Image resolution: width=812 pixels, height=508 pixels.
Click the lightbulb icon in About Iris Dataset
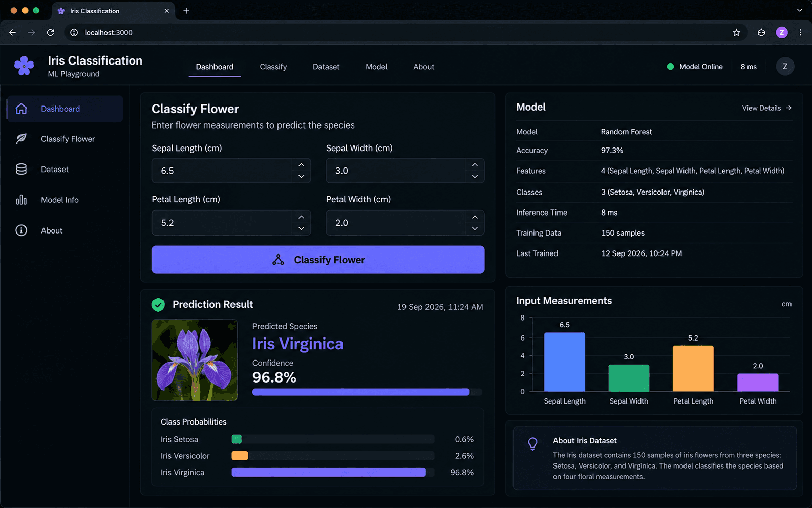(532, 443)
